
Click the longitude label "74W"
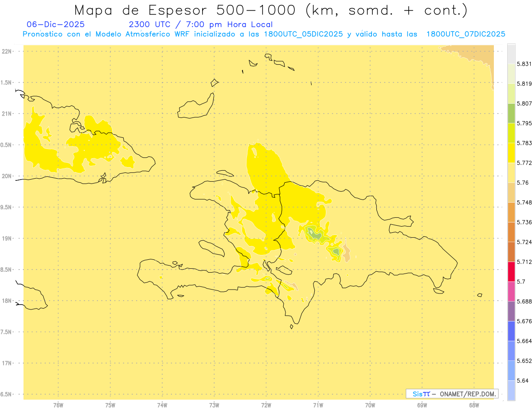coord(162,405)
